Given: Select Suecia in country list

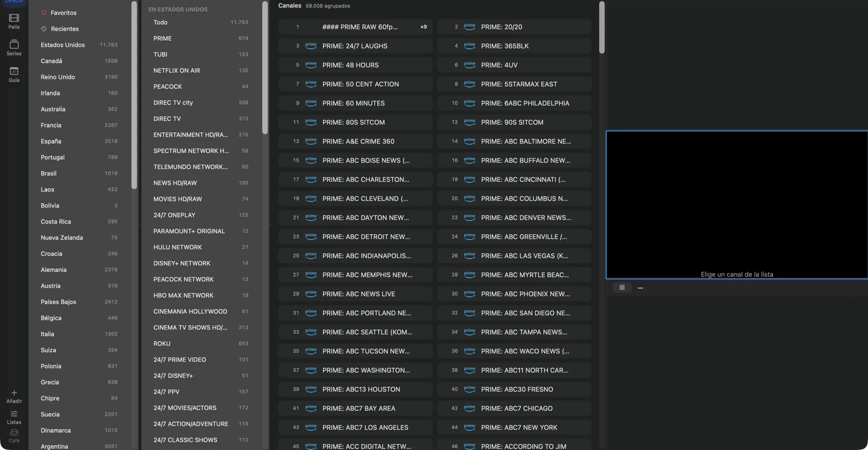Looking at the screenshot, I should coord(79,414).
